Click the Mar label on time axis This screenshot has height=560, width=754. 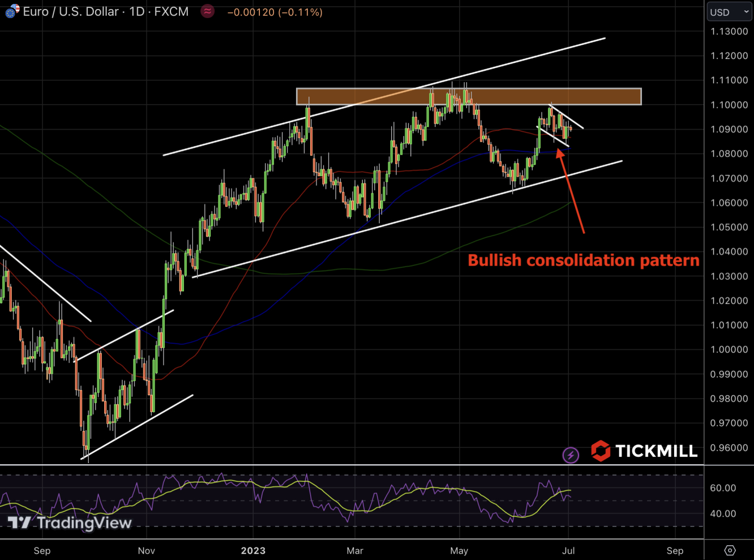pyautogui.click(x=355, y=550)
